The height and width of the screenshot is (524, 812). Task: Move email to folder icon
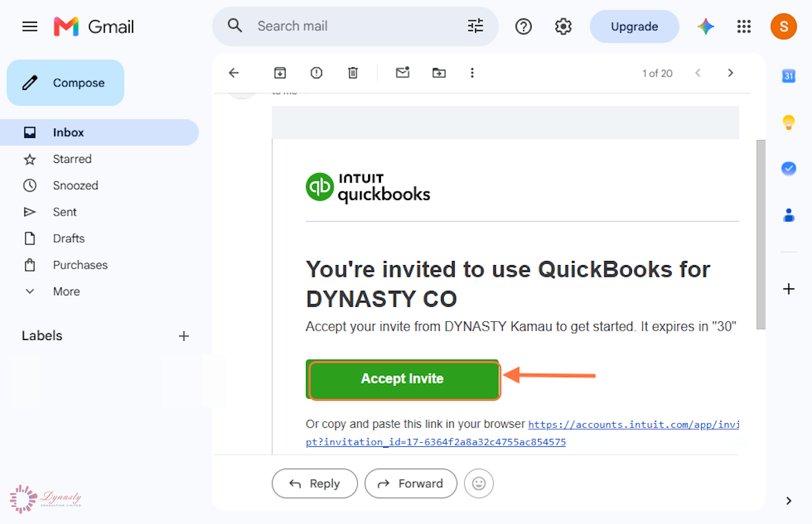(x=439, y=73)
